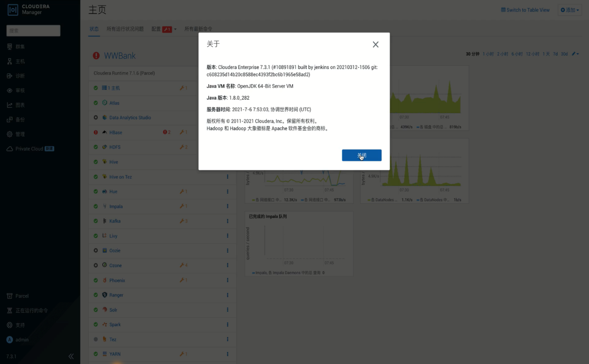The width and height of the screenshot is (589, 364).
Task: Click the Spark service icon
Action: (x=104, y=324)
